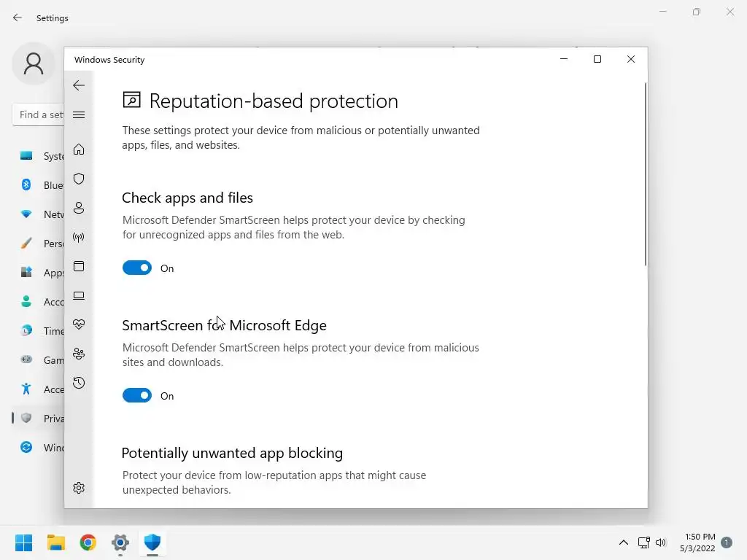Open Protection history clock icon

point(79,383)
